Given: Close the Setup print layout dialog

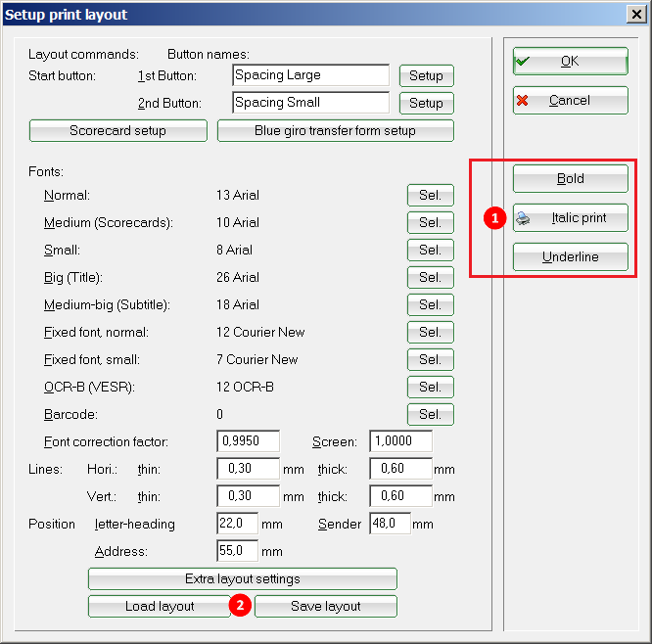Looking at the screenshot, I should [x=634, y=15].
